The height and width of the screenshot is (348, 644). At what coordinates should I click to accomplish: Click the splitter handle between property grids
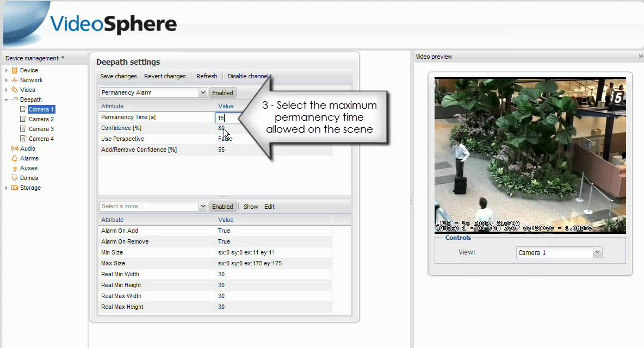(224, 197)
